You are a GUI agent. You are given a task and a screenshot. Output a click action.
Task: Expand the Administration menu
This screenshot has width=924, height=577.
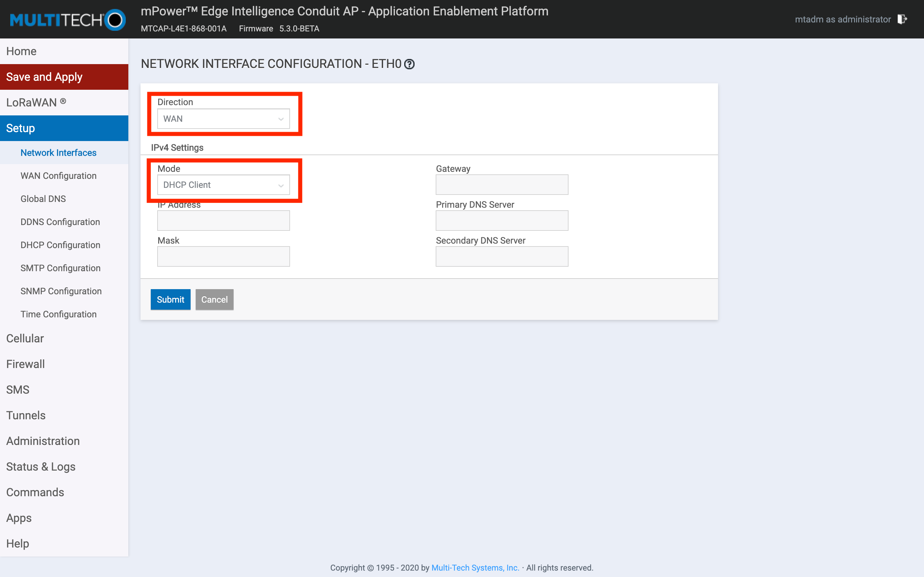point(43,441)
